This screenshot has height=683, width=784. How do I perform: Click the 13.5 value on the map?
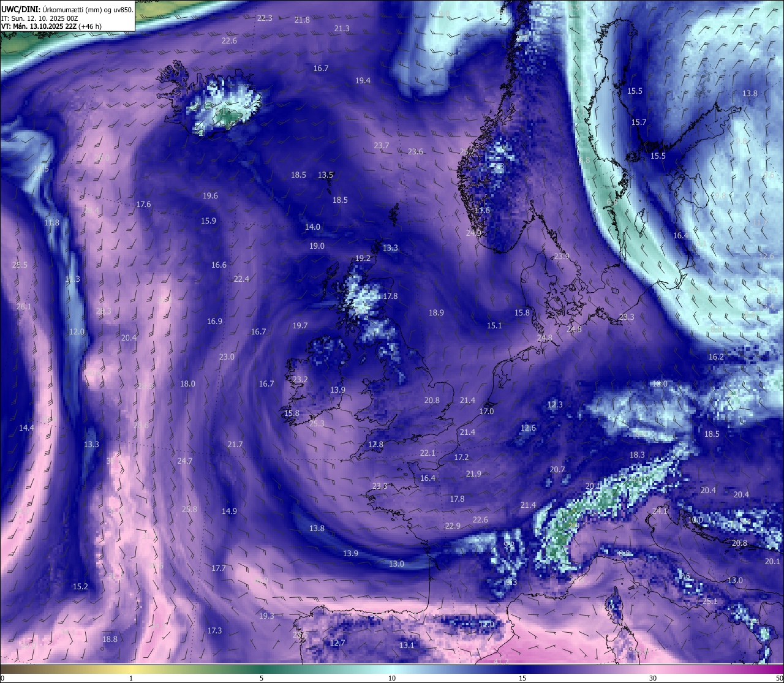325,175
